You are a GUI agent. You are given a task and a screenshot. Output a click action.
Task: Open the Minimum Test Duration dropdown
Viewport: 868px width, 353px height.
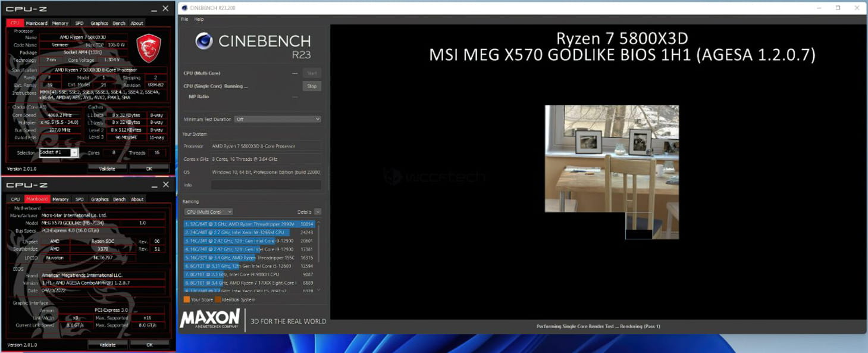point(277,119)
